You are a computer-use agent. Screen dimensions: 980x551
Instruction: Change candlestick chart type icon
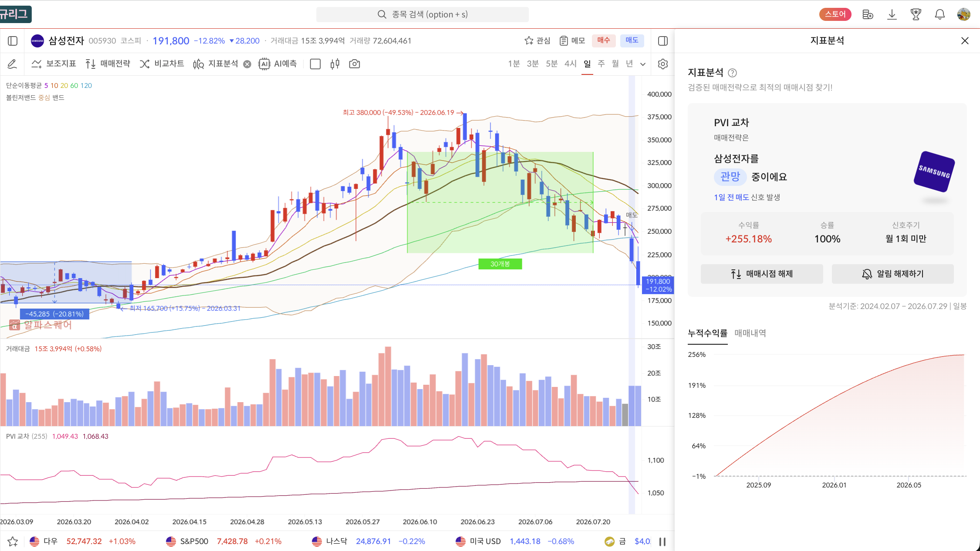[x=335, y=64]
